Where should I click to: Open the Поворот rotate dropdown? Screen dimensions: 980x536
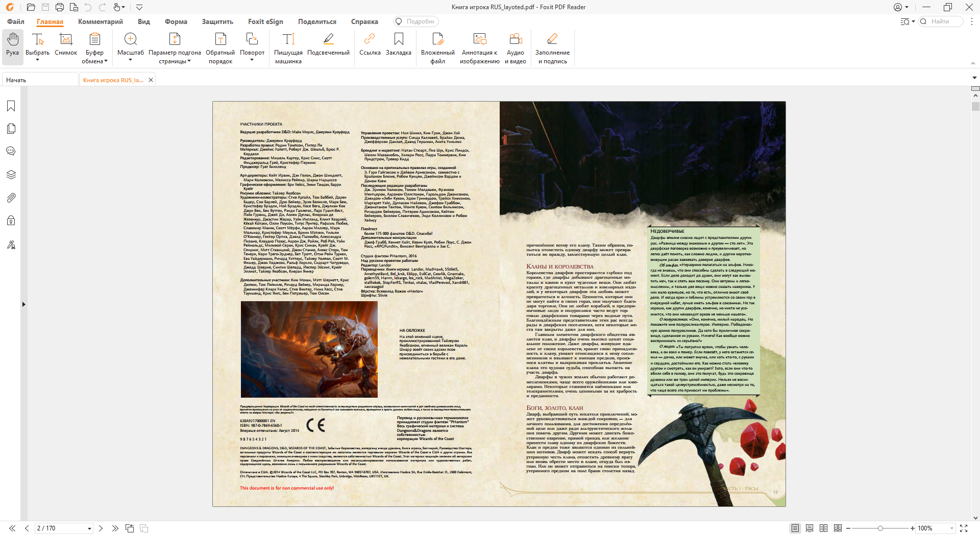click(x=252, y=60)
